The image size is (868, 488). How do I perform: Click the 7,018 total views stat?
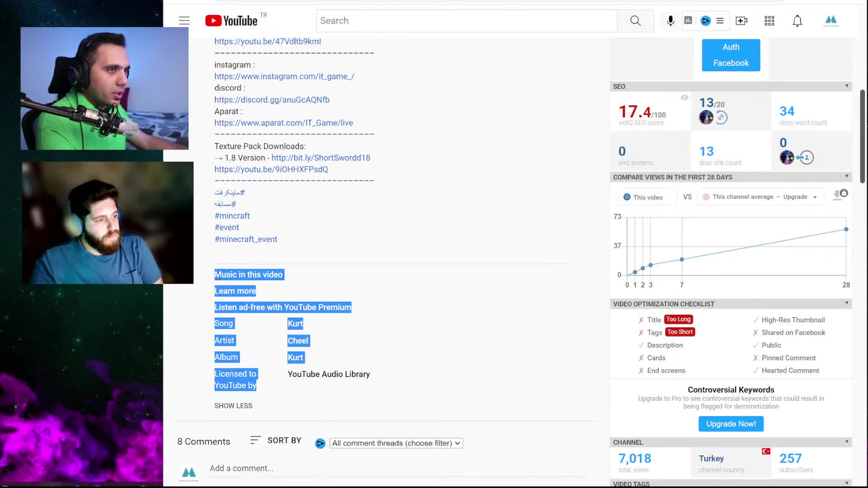(635, 459)
